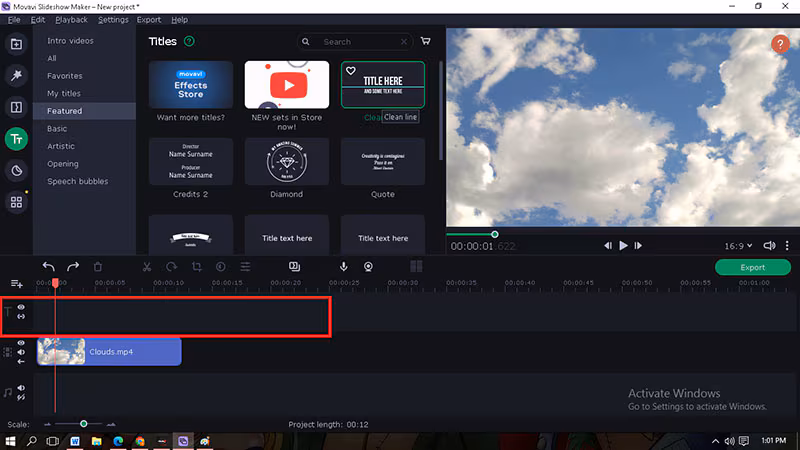Image resolution: width=800 pixels, height=450 pixels.
Task: Open the Effects Store promo thumbnail
Action: [191, 85]
